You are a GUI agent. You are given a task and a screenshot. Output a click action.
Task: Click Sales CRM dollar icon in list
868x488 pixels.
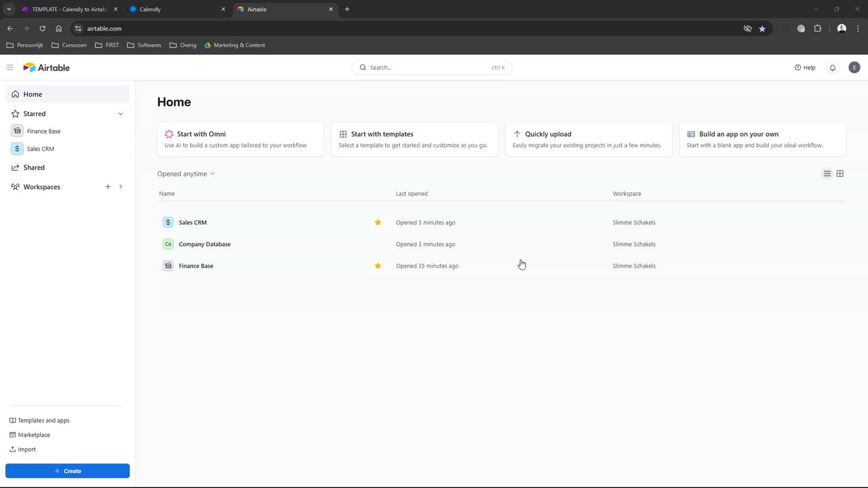coord(168,222)
